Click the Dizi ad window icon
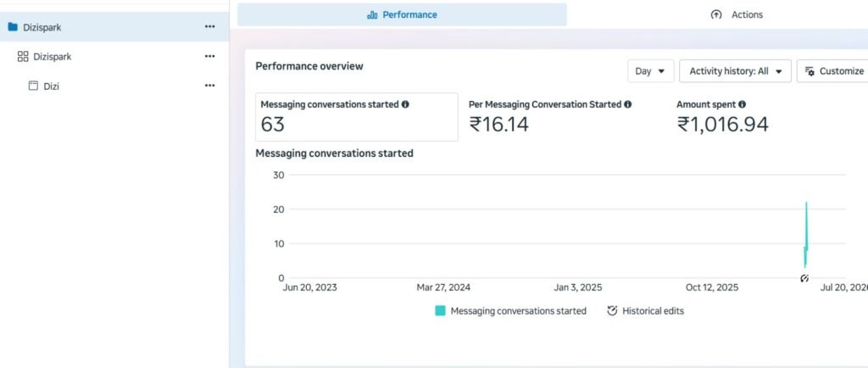The height and width of the screenshot is (368, 868). 33,86
